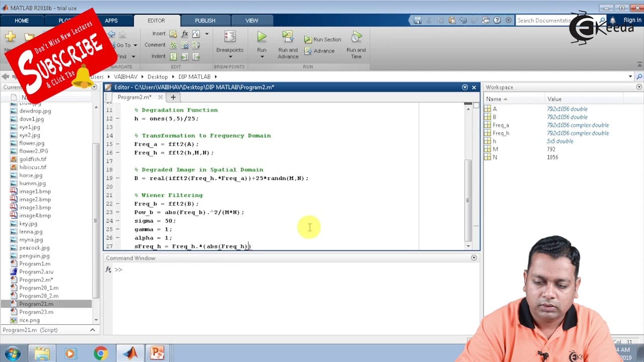Sort Workspace by Name column
644x362 pixels.
tap(514, 99)
